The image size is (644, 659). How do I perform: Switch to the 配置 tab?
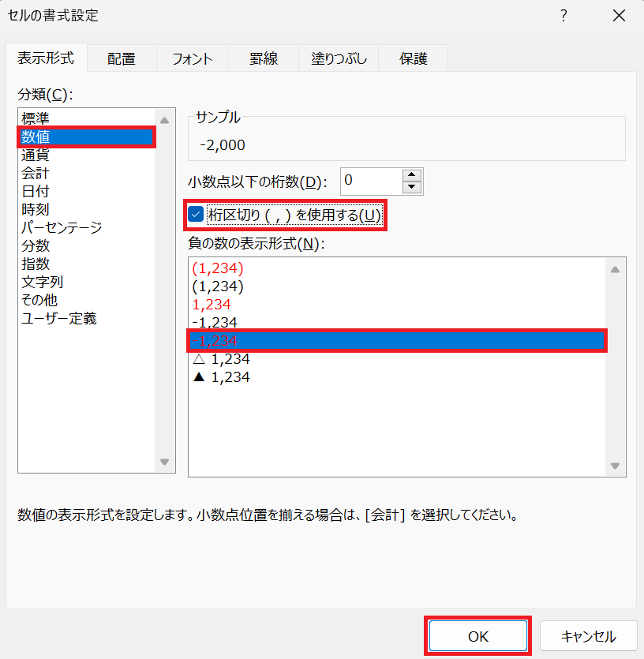(122, 58)
